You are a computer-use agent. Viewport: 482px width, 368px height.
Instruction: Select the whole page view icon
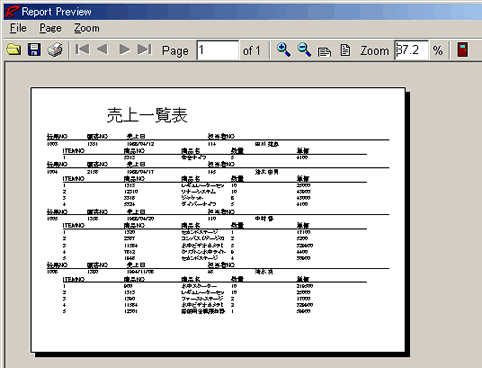[345, 50]
